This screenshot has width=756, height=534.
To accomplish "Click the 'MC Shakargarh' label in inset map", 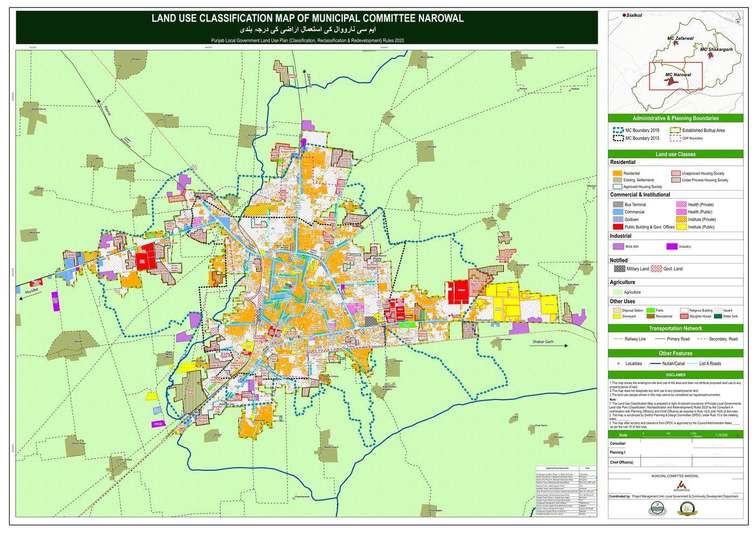I will 716,49.
